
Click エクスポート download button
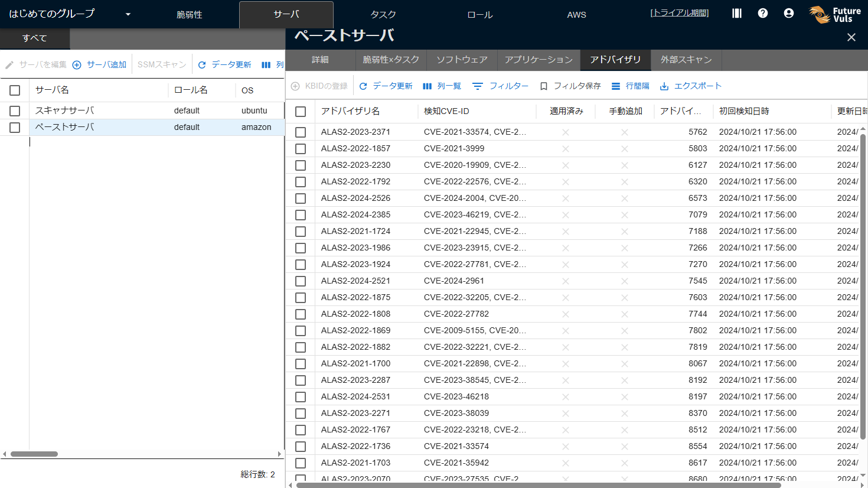tap(690, 86)
